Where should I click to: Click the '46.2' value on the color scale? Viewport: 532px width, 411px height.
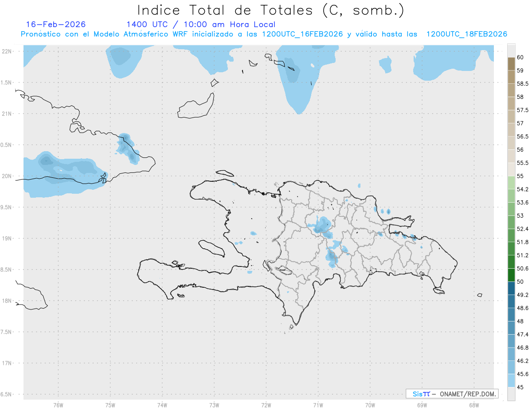pos(523,361)
